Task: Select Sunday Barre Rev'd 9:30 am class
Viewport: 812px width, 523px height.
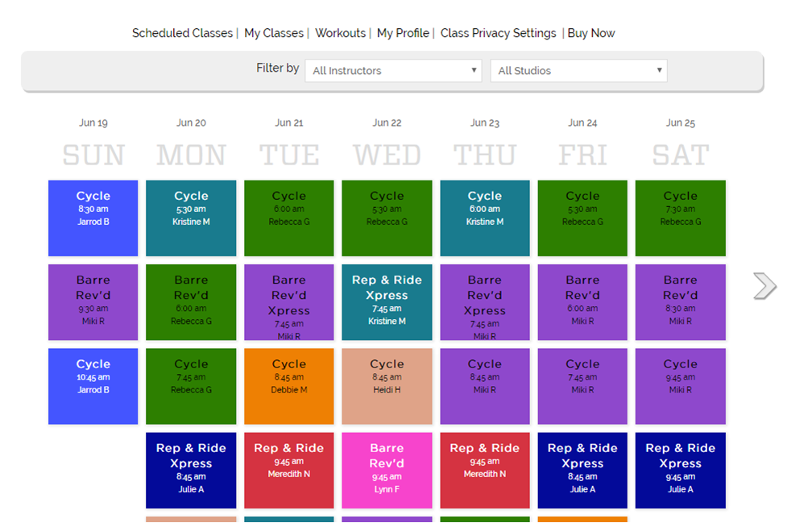Action: (93, 302)
